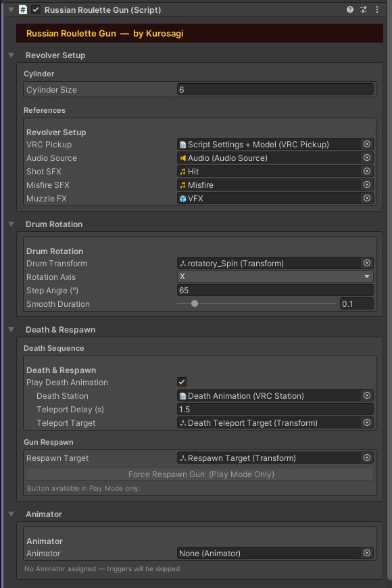The image size is (392, 588).
Task: Collapse the Drum Rotation section
Action: click(x=11, y=224)
